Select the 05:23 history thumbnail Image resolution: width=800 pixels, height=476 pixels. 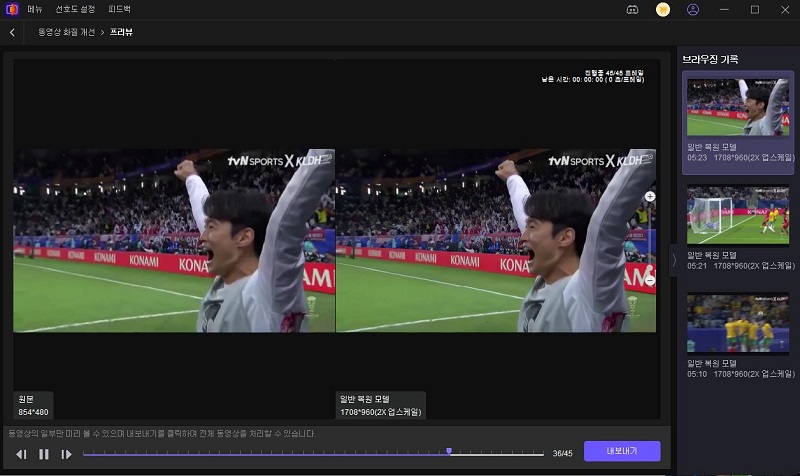pos(738,107)
